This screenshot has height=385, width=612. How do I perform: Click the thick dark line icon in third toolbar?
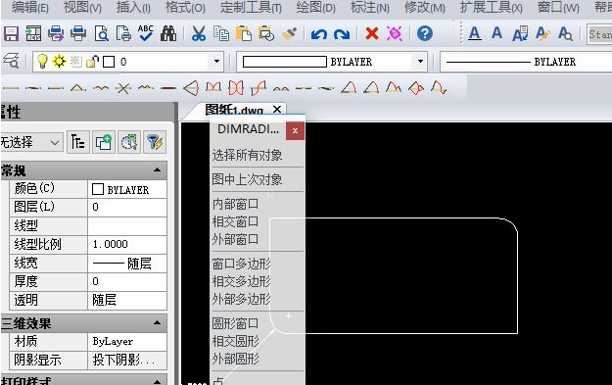[168, 89]
